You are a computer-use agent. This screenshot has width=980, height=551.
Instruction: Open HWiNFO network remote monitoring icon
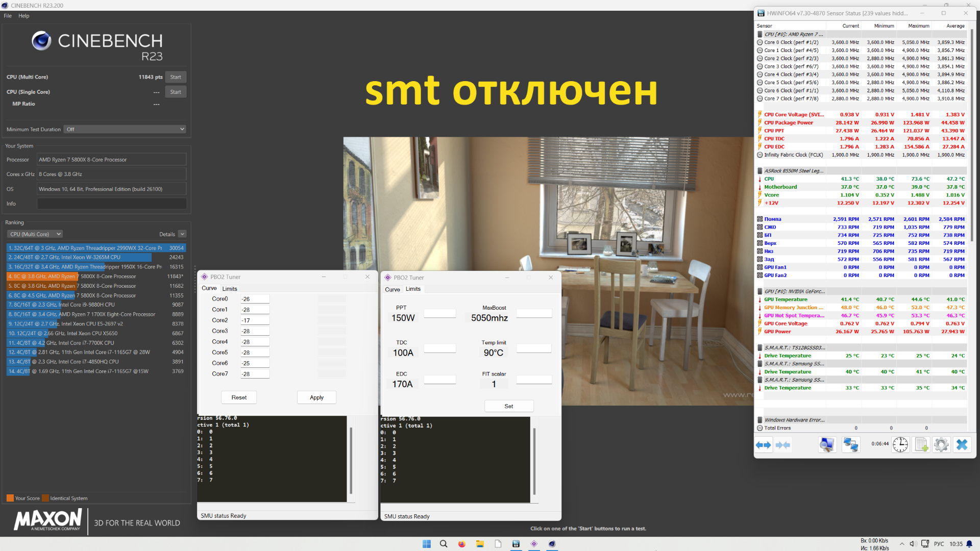click(850, 445)
